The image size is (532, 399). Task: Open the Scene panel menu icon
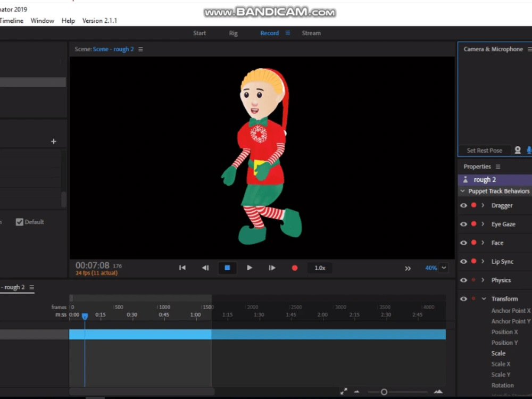point(140,49)
